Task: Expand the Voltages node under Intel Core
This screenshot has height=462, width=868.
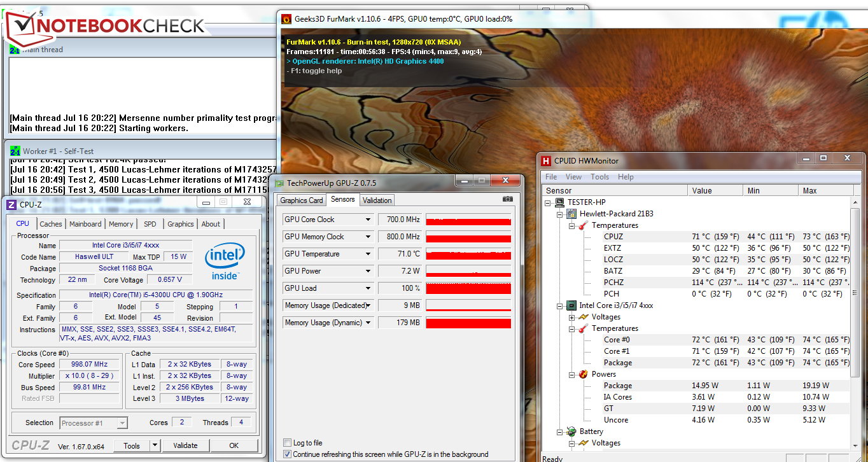Action: 572,317
